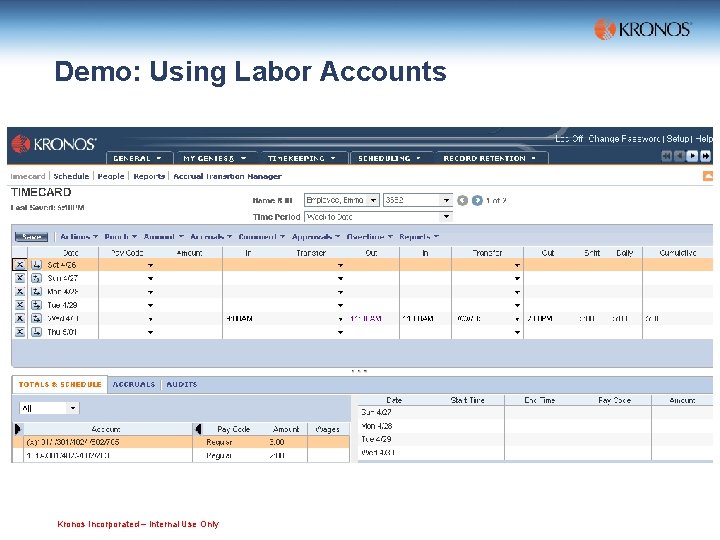Open the Scheduling navigation menu
Screen dimensions: 720x540
[x=390, y=158]
